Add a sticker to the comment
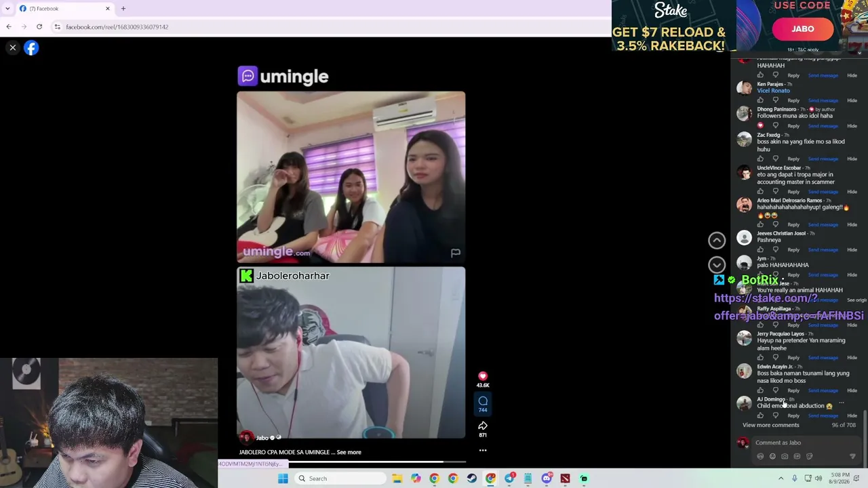 click(809, 456)
